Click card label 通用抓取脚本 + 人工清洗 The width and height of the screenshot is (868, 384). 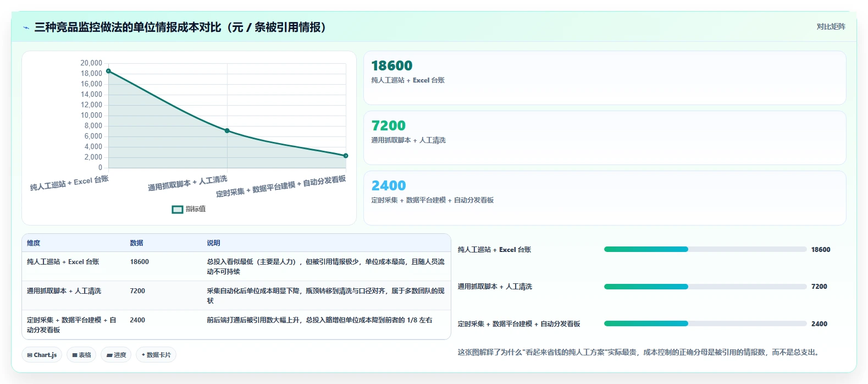pyautogui.click(x=408, y=140)
